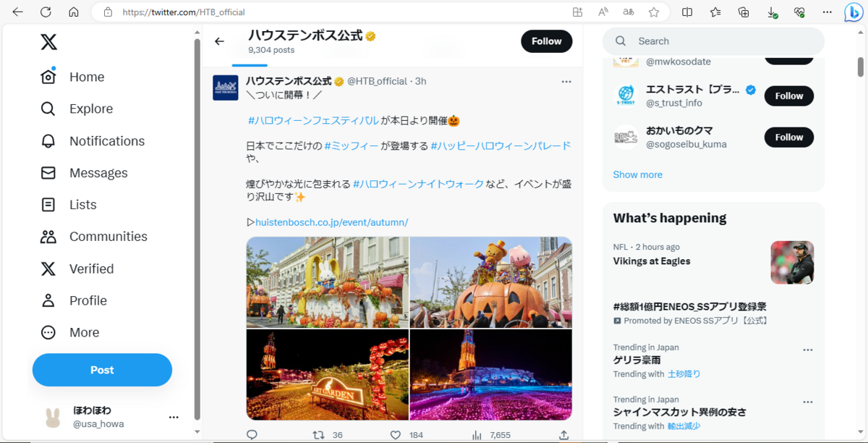Open browser Favorites list icon

tap(715, 12)
